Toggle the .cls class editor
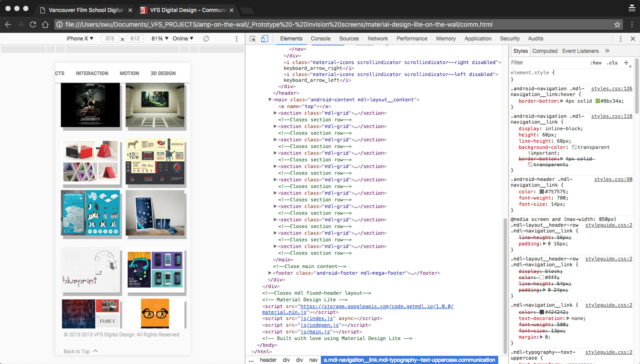Viewport: 640px width, 364px height. point(612,63)
